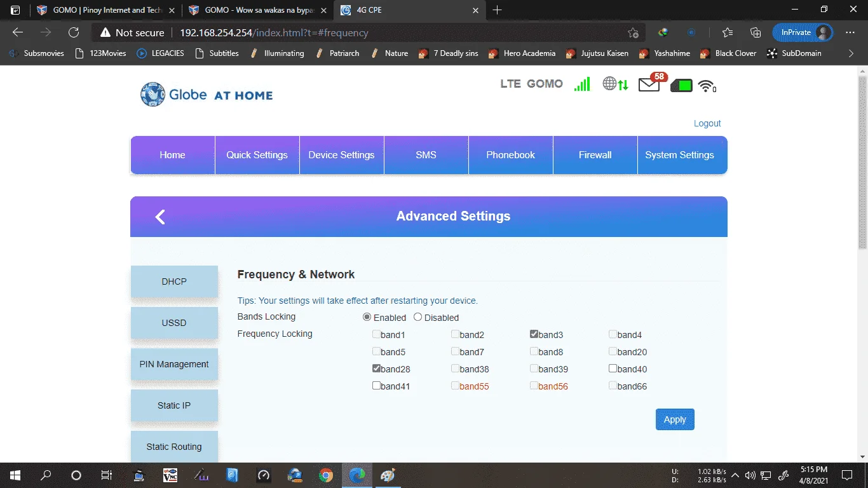Image resolution: width=868 pixels, height=488 pixels.
Task: Click the Wi-Fi connected devices icon
Action: pos(707,86)
